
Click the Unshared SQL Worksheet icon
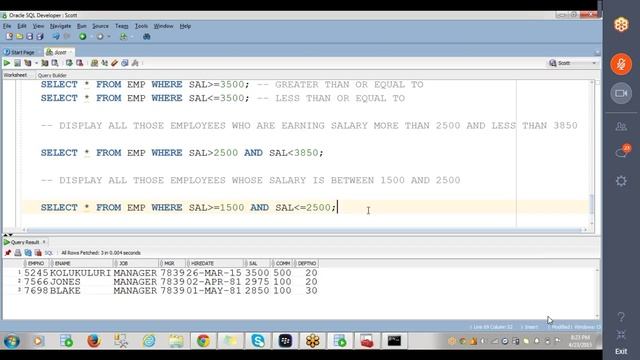pyautogui.click(x=94, y=63)
